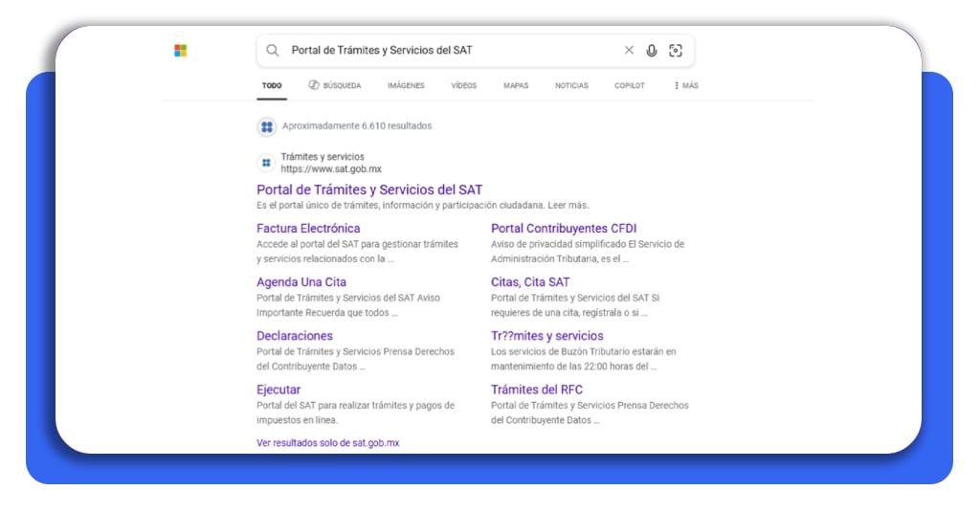The image size is (980, 513).
Task: Open Portal de Trámites y Servicios del SAT result
Action: pos(369,190)
